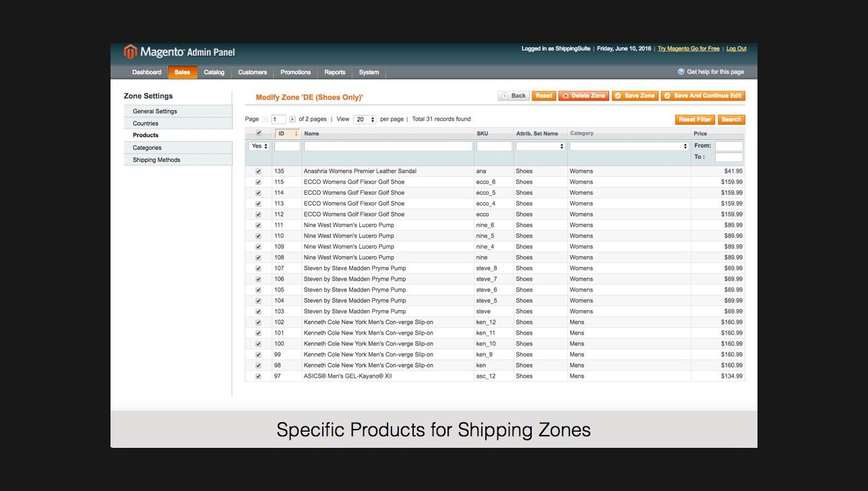This screenshot has width=868, height=491.
Task: Uncheck Anashria Womens Premier Leather Sandal row
Action: [x=258, y=171]
